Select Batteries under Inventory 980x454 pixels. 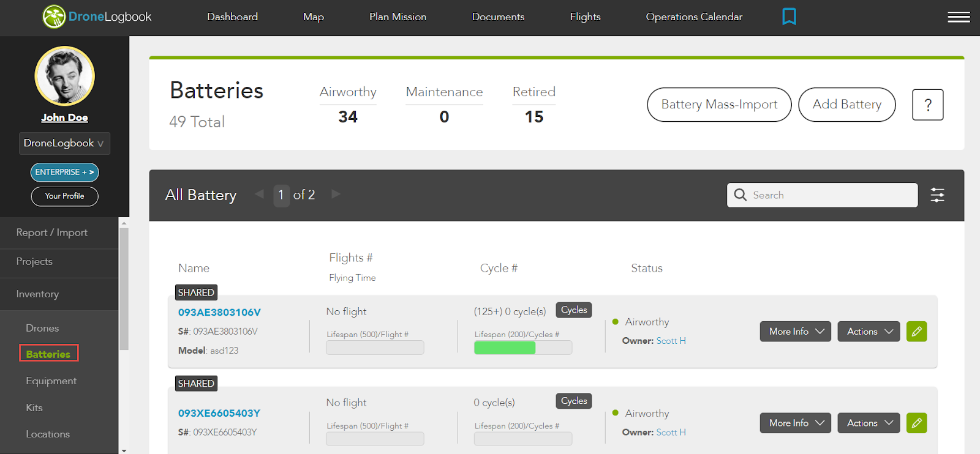click(48, 354)
